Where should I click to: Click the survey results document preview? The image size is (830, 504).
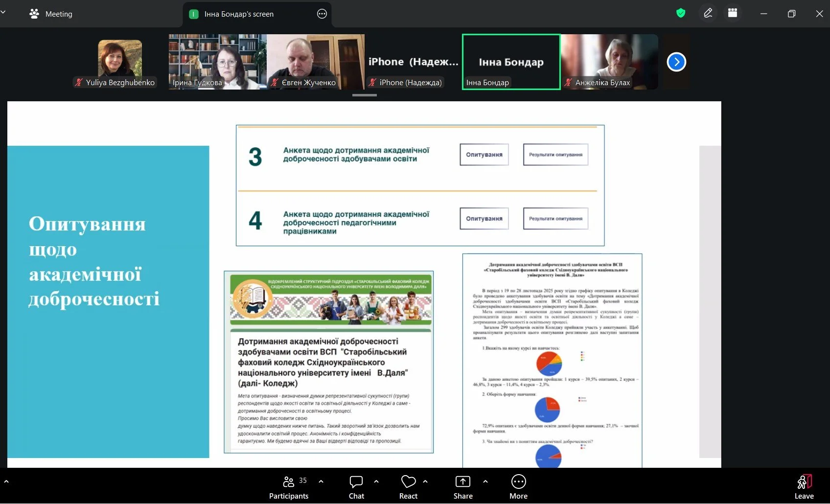552,361
